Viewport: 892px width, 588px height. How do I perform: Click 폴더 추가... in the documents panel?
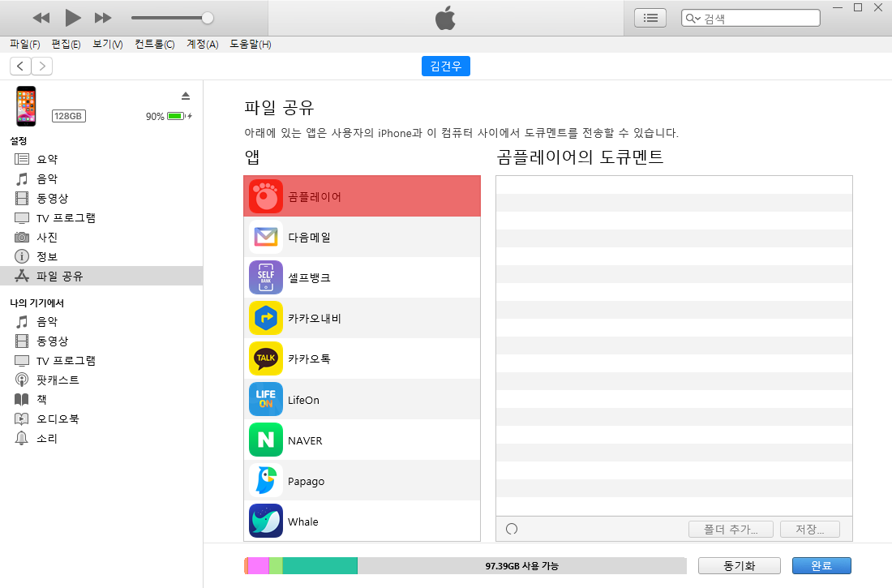click(x=731, y=528)
